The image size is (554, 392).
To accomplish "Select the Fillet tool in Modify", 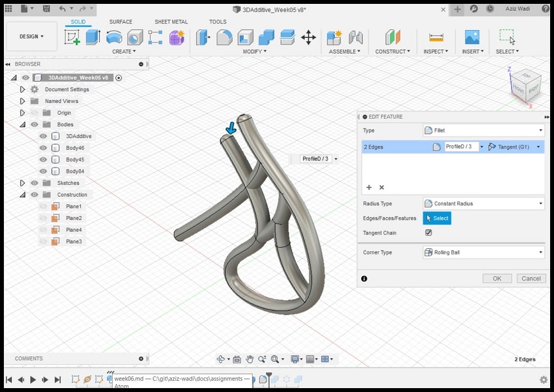I will pos(224,37).
